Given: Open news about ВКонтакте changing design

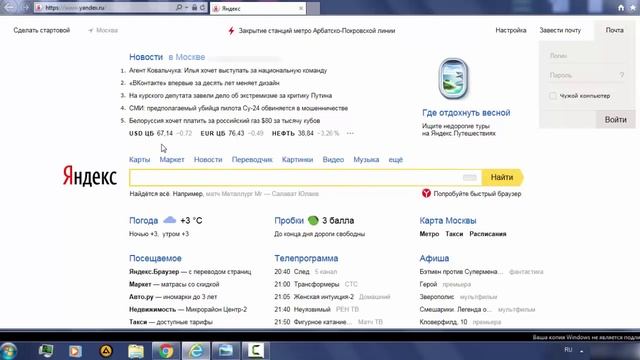Looking at the screenshot, I should pos(204,83).
